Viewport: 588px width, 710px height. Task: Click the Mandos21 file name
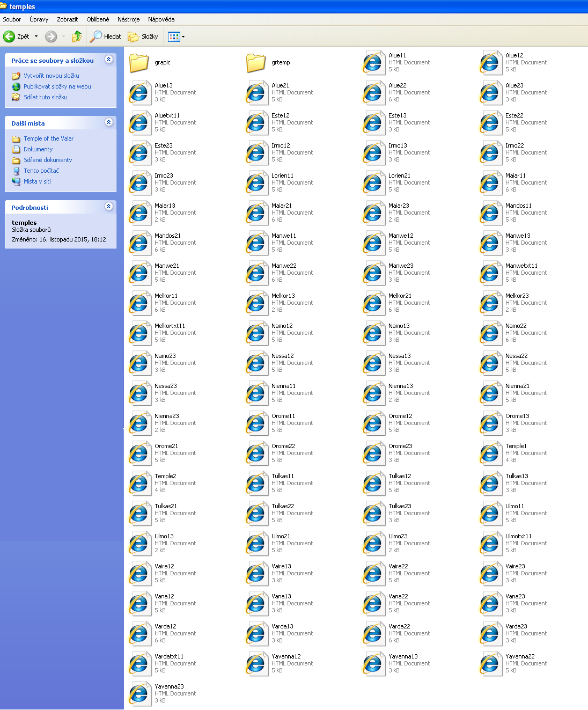click(167, 236)
